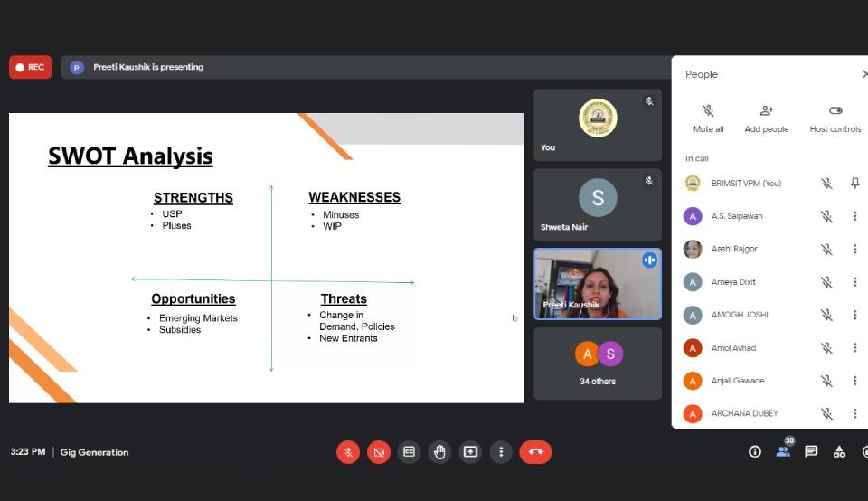This screenshot has width=868, height=501.
Task: Click the speaking indicator on Preeti's tile
Action: pyautogui.click(x=649, y=260)
